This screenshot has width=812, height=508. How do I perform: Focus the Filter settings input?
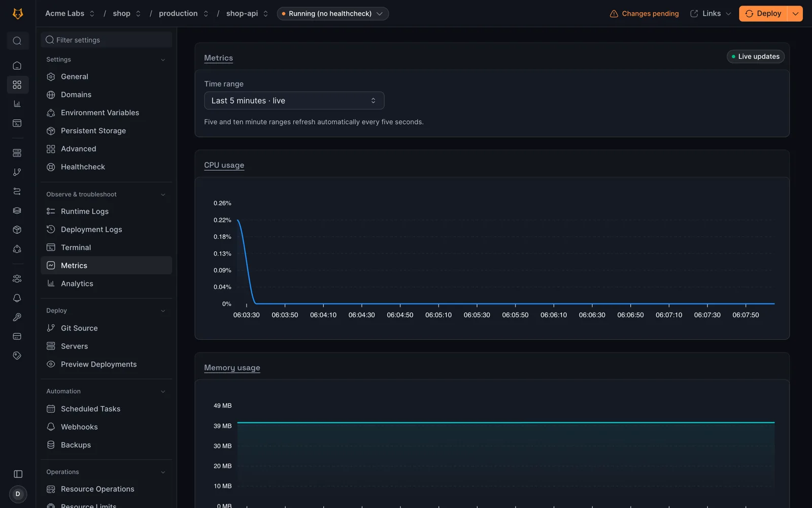pyautogui.click(x=107, y=40)
